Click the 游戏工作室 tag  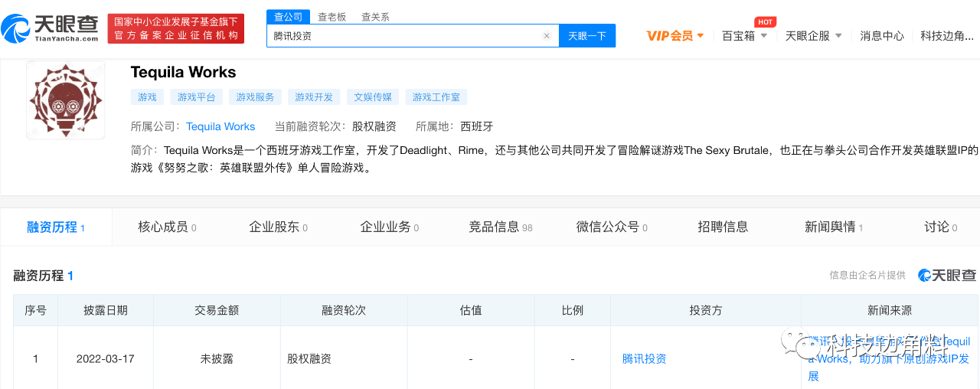(436, 97)
